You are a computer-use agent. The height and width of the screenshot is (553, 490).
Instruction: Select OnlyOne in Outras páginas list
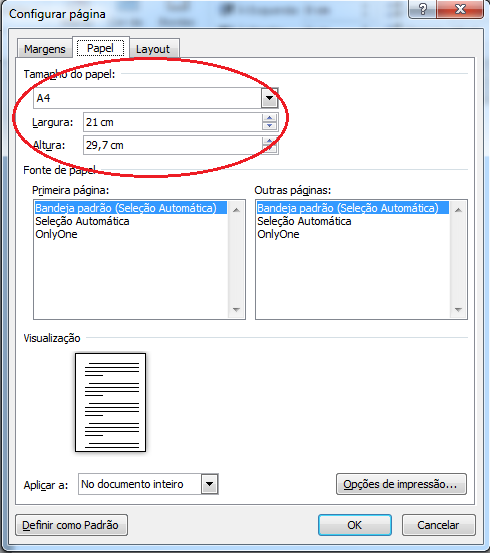[x=352, y=234]
